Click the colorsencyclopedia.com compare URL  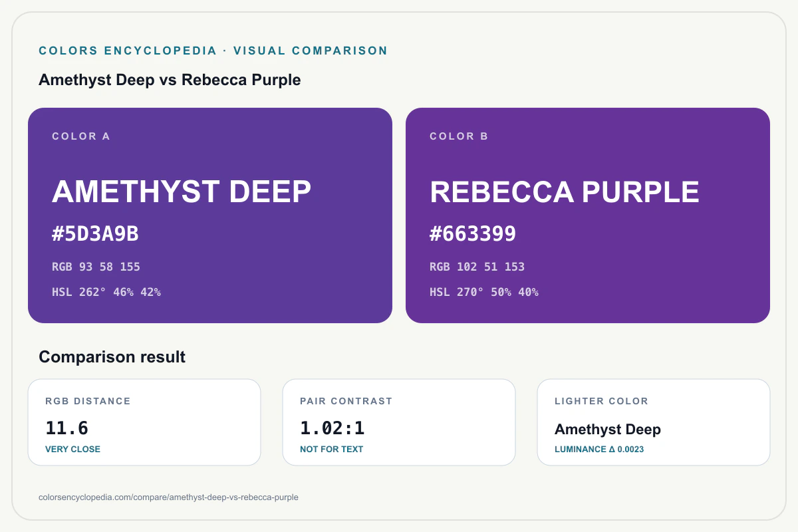[169, 497]
